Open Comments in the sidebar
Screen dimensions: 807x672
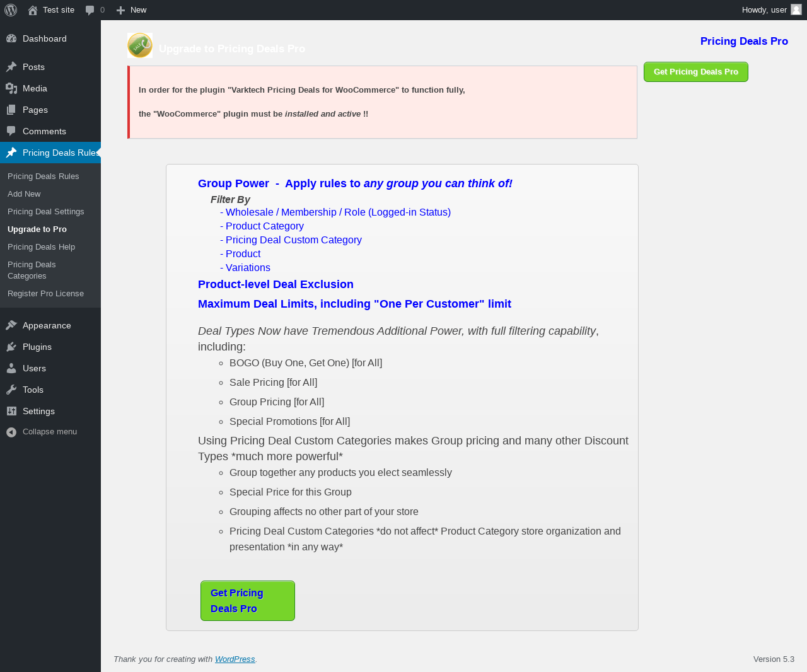click(x=50, y=131)
